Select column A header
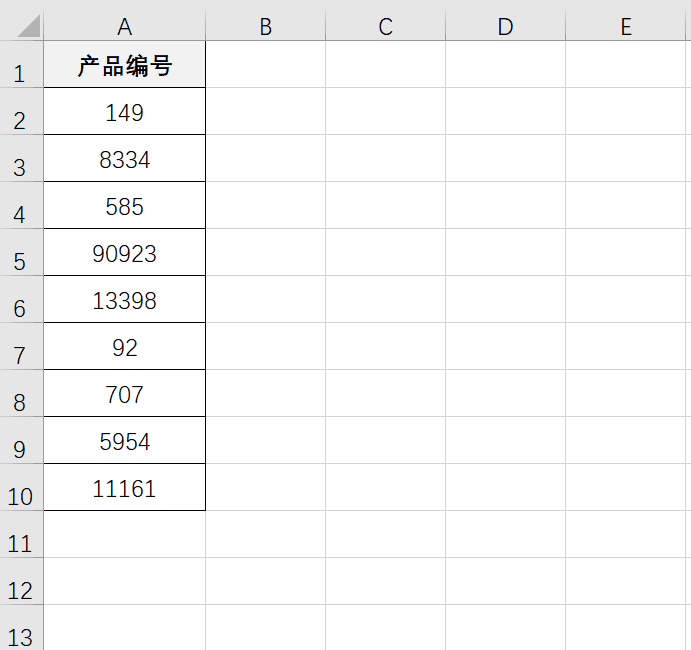691x650 pixels. pyautogui.click(x=125, y=26)
